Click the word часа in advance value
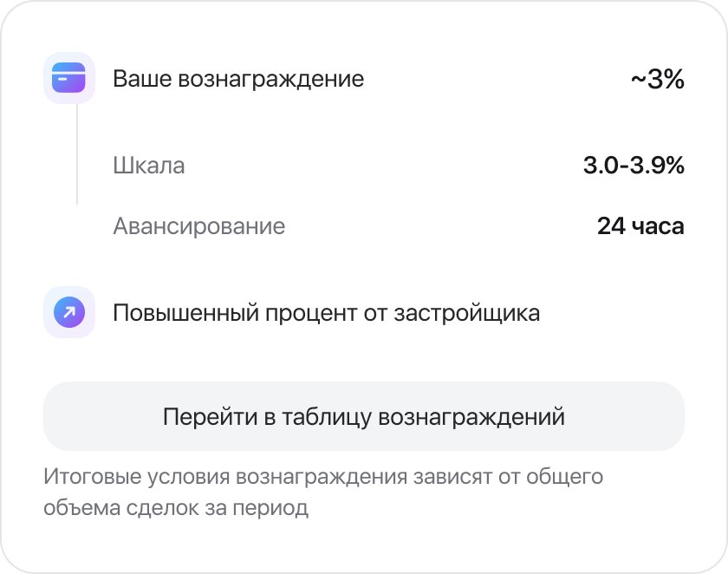This screenshot has height=574, width=728. coord(659,226)
